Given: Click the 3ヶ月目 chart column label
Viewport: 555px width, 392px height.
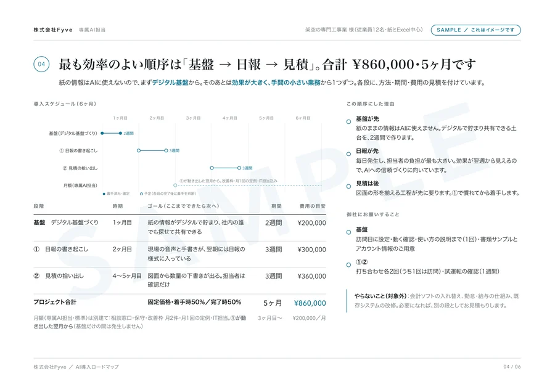Looking at the screenshot, I should (193, 118).
